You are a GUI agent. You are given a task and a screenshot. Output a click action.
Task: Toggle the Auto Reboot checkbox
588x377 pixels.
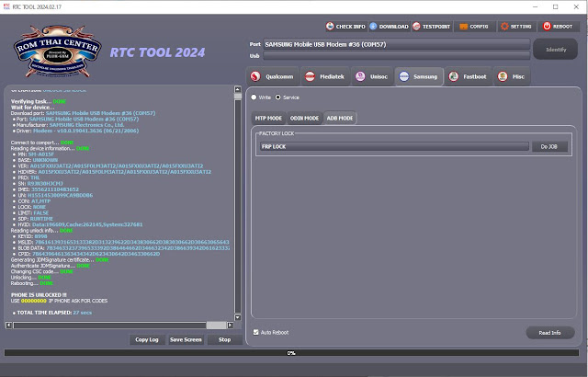255,332
